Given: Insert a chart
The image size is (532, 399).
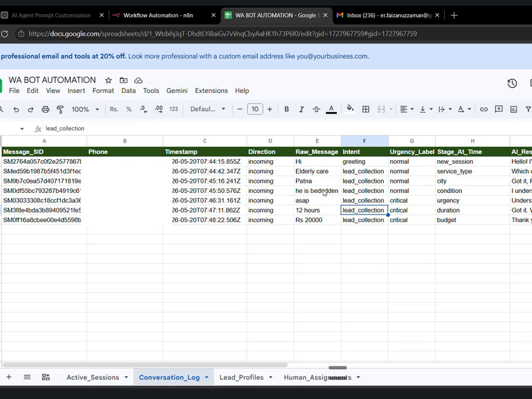Looking at the screenshot, I should tap(514, 109).
